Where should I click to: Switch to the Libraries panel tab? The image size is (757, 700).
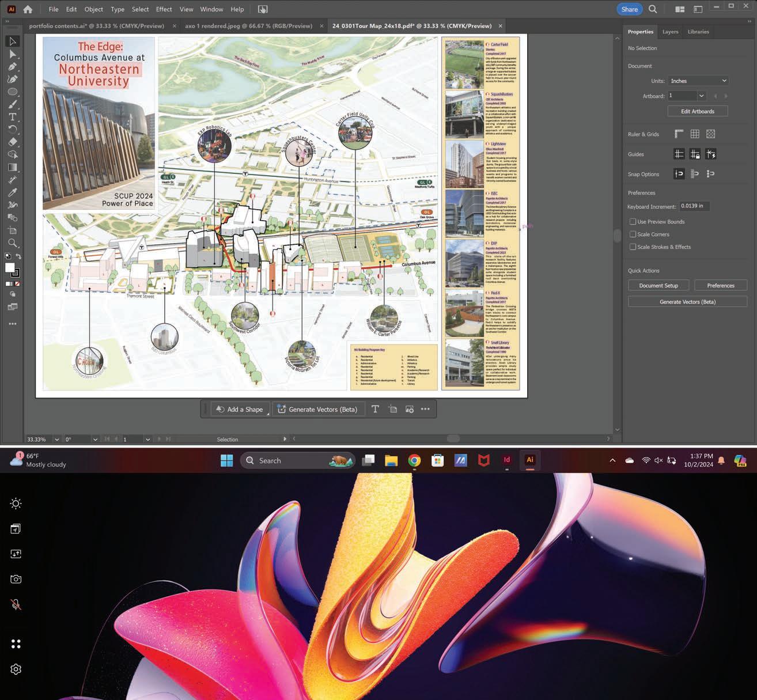[698, 32]
